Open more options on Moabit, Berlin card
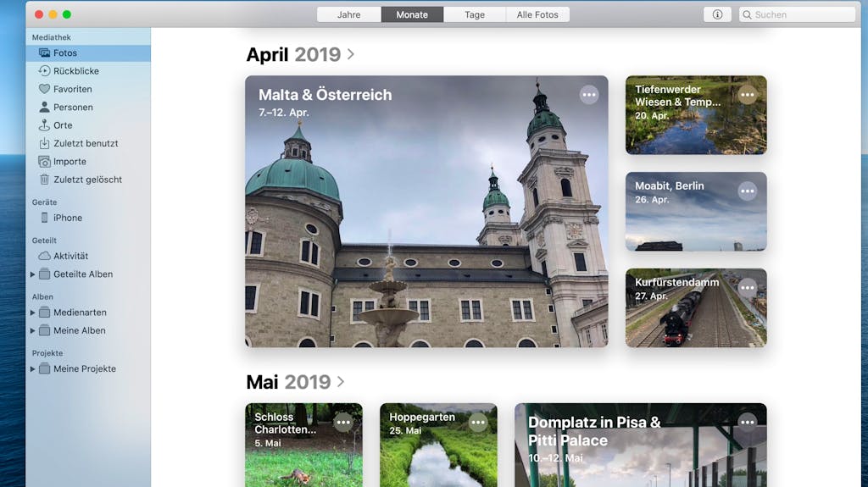The width and height of the screenshot is (868, 487). (748, 191)
